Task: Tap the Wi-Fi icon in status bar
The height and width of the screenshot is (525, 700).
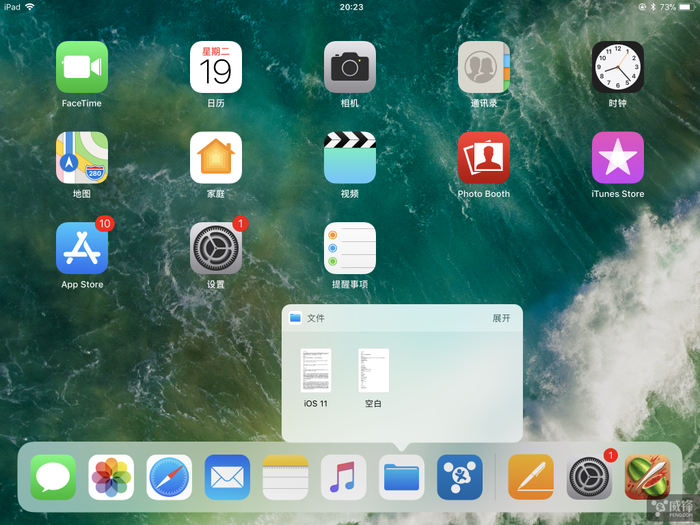Action: pyautogui.click(x=30, y=7)
